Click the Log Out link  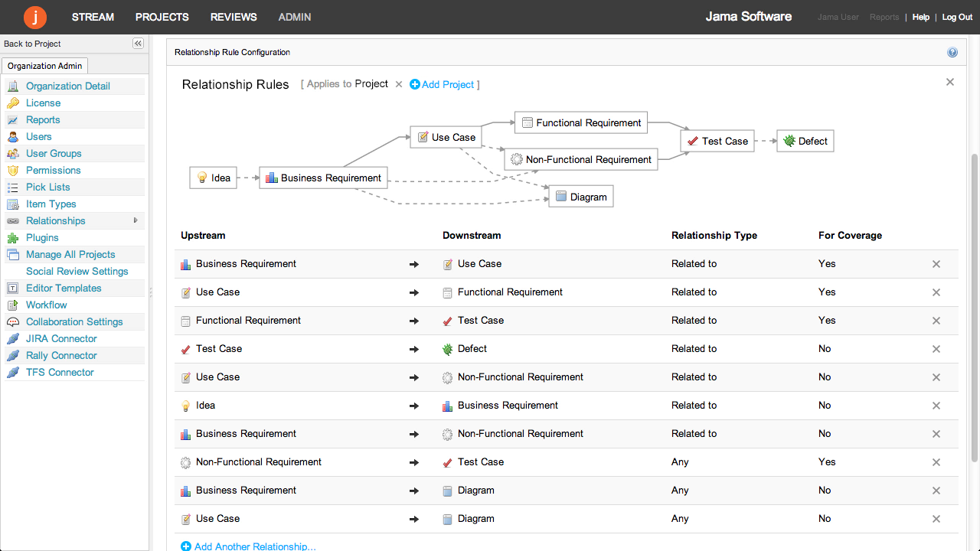[x=957, y=17]
